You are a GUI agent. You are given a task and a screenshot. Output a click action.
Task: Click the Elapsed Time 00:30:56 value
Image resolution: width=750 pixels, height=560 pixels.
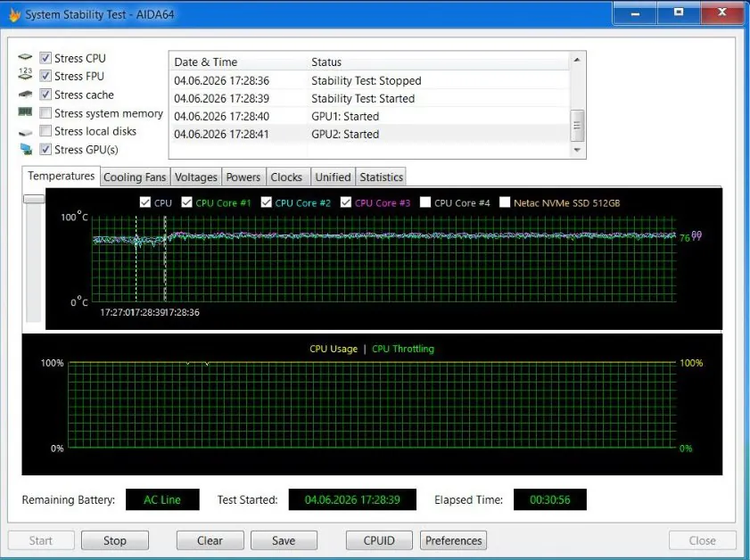[550, 499]
